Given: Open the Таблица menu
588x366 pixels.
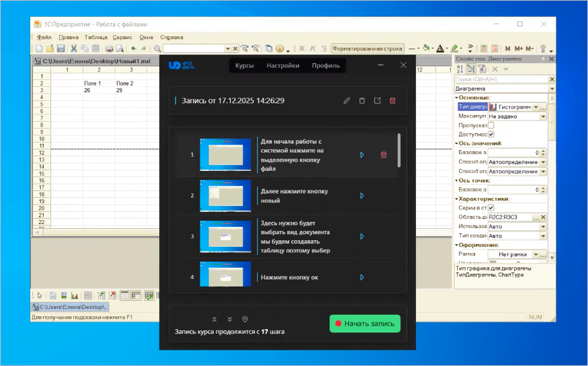Looking at the screenshot, I should (x=96, y=37).
